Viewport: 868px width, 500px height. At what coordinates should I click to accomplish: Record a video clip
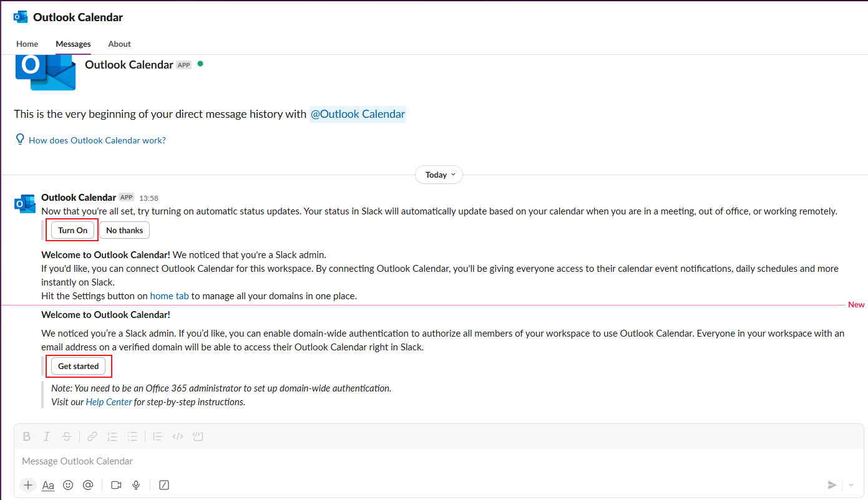point(115,485)
